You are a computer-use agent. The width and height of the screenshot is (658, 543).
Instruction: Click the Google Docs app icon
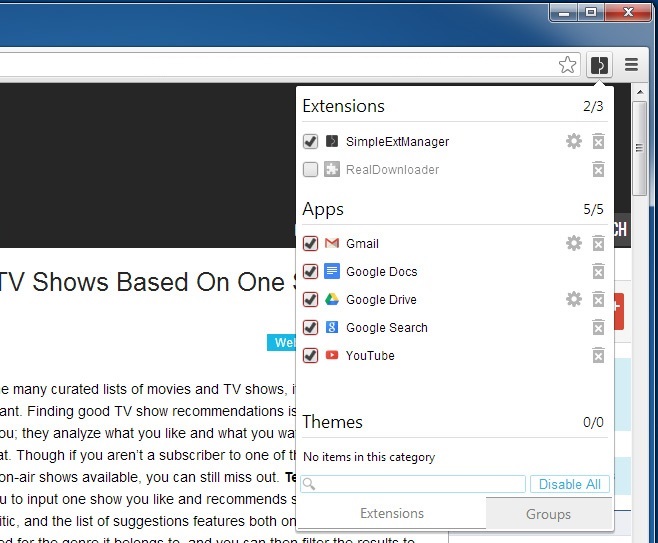pos(332,272)
